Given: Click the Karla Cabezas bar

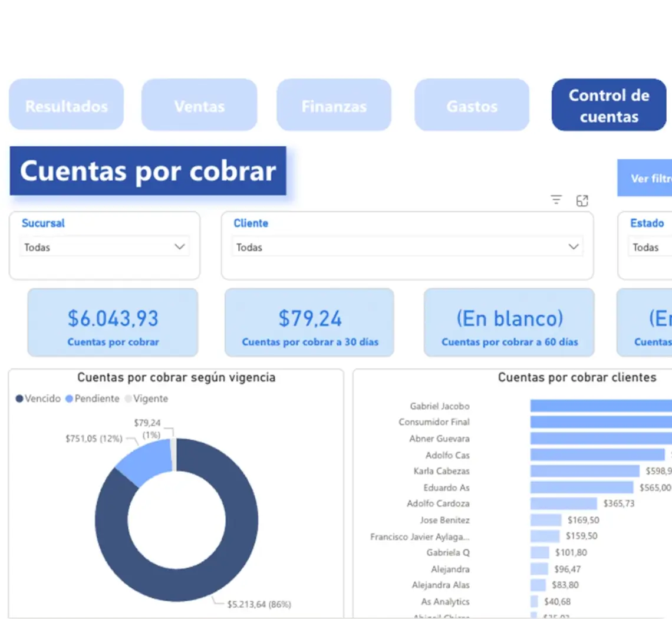Looking at the screenshot, I should pos(585,471).
